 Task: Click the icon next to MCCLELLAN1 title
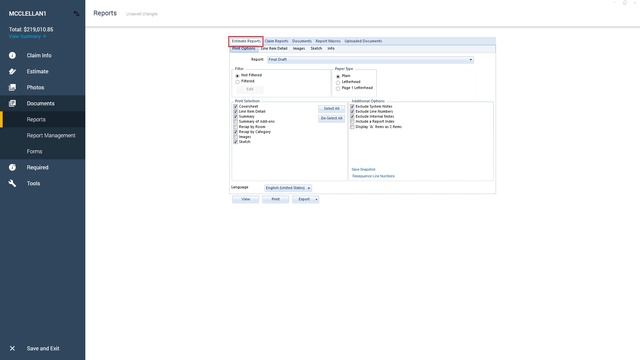[76, 13]
